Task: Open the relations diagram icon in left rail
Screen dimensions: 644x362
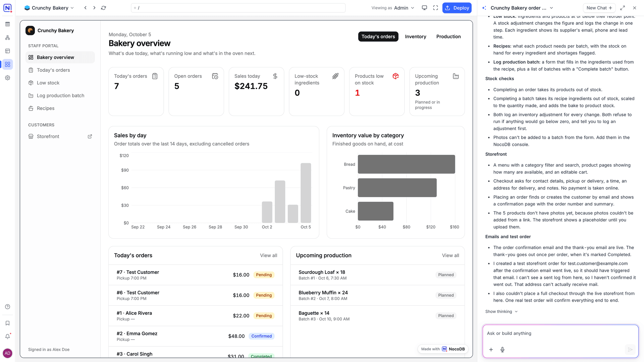Action: (7, 38)
